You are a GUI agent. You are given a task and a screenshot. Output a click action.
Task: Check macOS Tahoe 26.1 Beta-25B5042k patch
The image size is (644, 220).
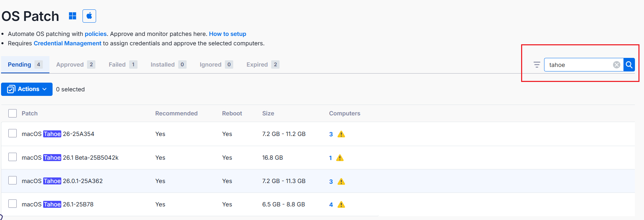pos(13,157)
